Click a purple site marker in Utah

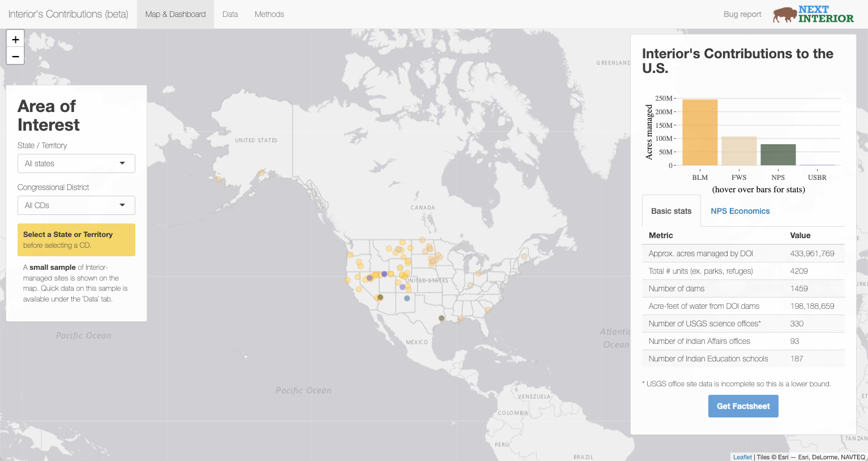pos(384,274)
